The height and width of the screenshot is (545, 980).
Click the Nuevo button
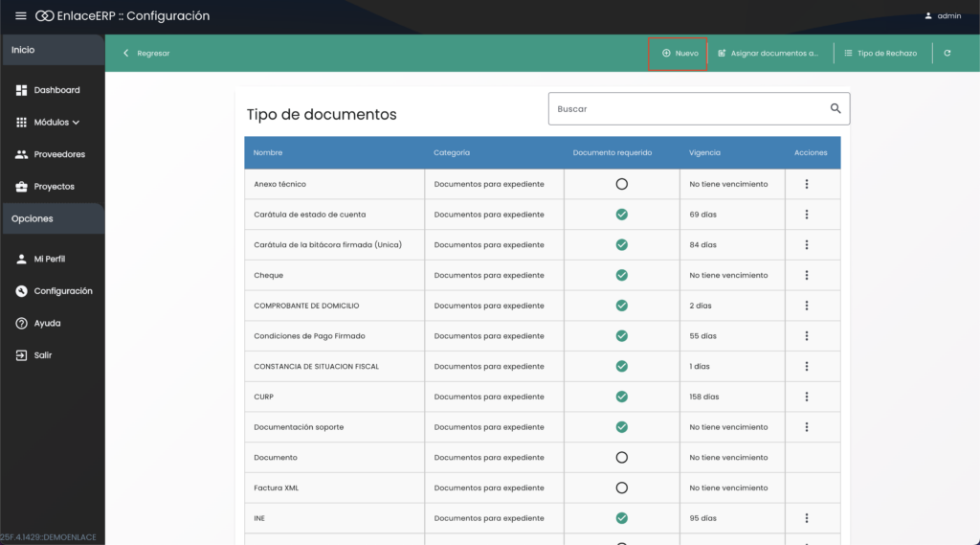click(x=679, y=54)
